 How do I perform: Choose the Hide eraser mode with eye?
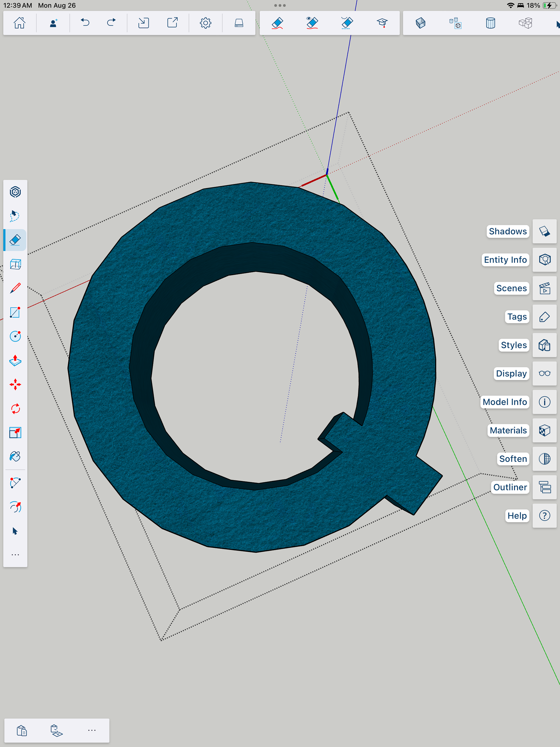tap(312, 23)
